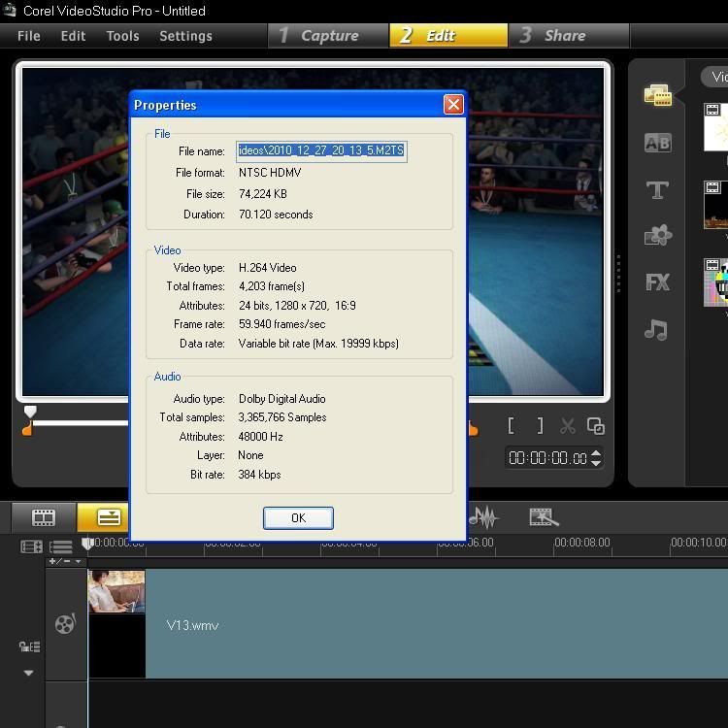The width and height of the screenshot is (728, 728).
Task: Close the Properties dialog
Action: (x=453, y=105)
